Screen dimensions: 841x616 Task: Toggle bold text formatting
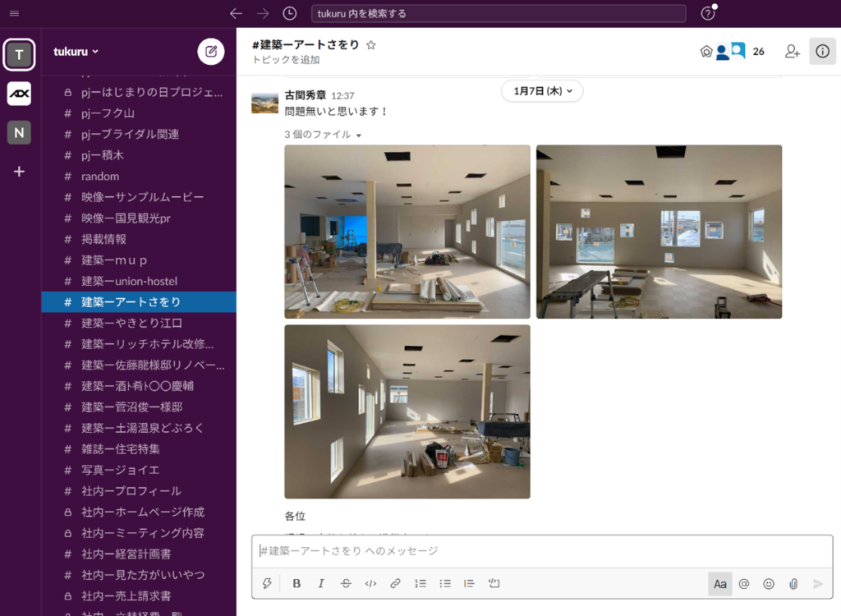pyautogui.click(x=296, y=583)
